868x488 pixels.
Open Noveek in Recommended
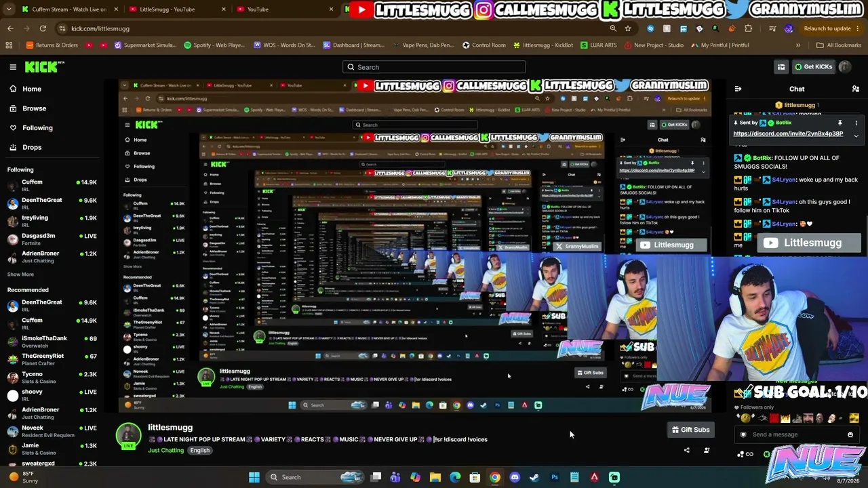tap(52, 431)
